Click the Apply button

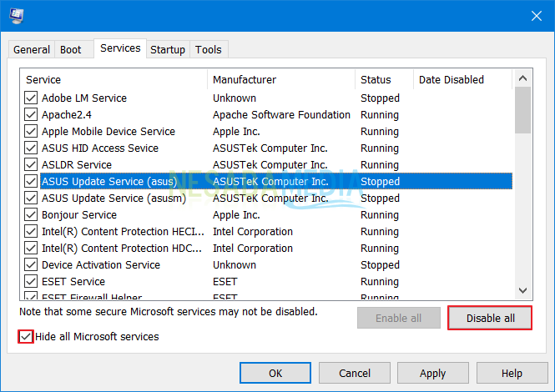[x=433, y=373]
